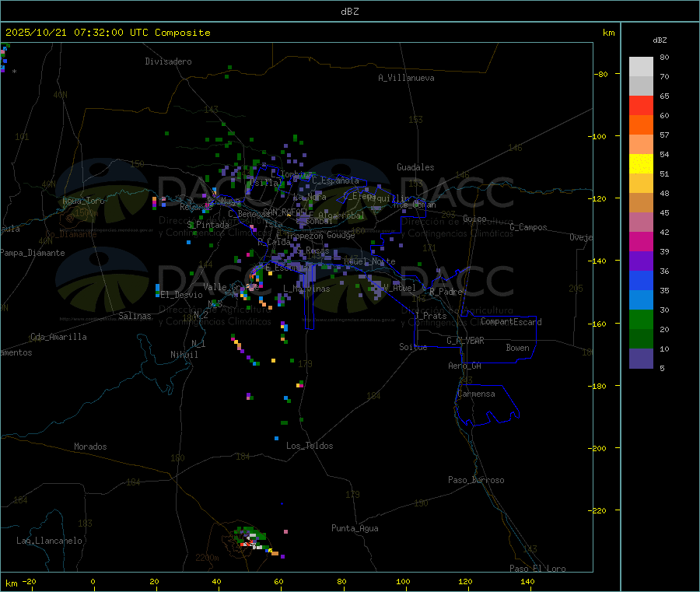Click the 'Soitue' location label
The height and width of the screenshot is (592, 700).
(413, 347)
